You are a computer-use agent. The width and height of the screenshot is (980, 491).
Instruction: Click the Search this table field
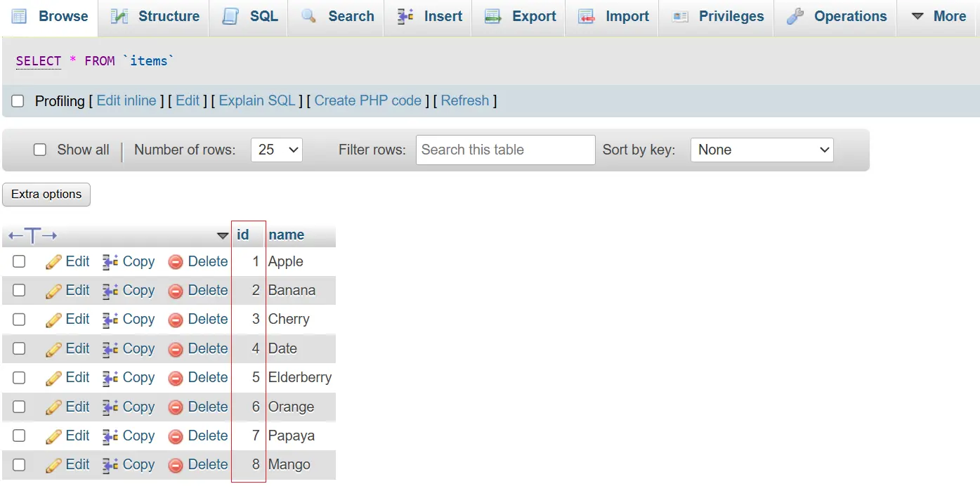pos(506,150)
